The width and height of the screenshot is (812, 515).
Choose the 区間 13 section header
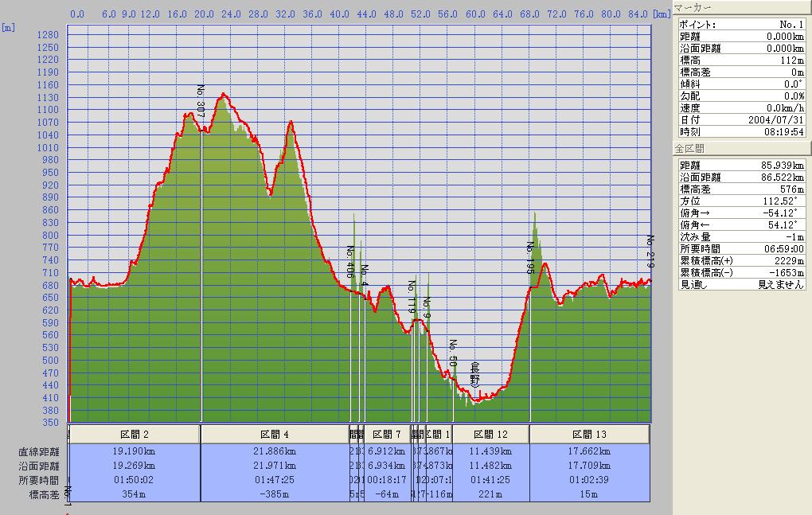589,435
